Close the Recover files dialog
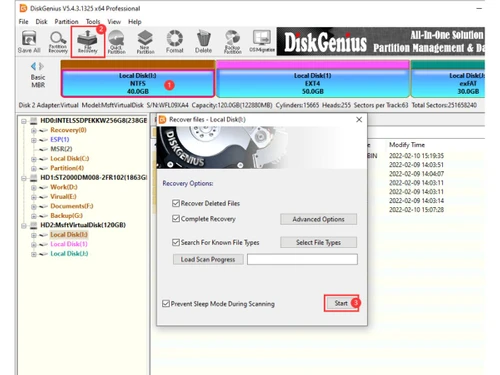500x375 pixels. tap(359, 119)
